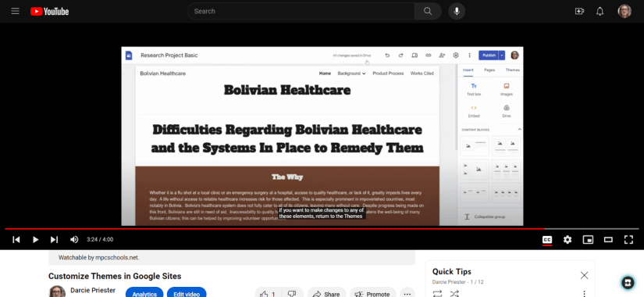Open the Quick Tips panel three-dot menu
Image resolution: width=644 pixels, height=297 pixels.
click(x=585, y=294)
